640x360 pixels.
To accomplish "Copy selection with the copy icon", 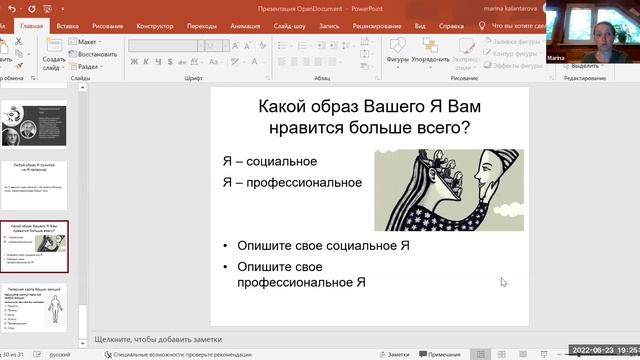I will point(19,53).
